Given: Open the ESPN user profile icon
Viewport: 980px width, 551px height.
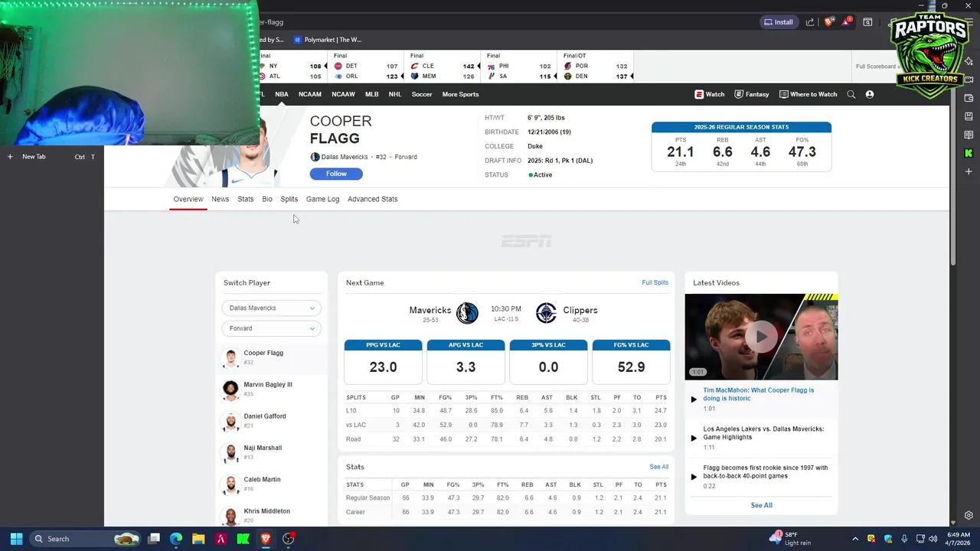Looking at the screenshot, I should coord(870,94).
